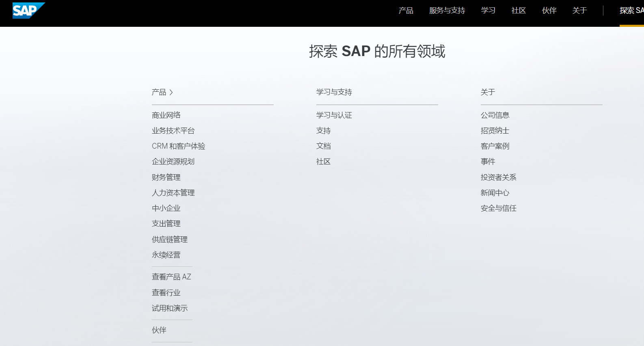Open the 学习 navigation menu
This screenshot has width=644, height=346.
[488, 11]
